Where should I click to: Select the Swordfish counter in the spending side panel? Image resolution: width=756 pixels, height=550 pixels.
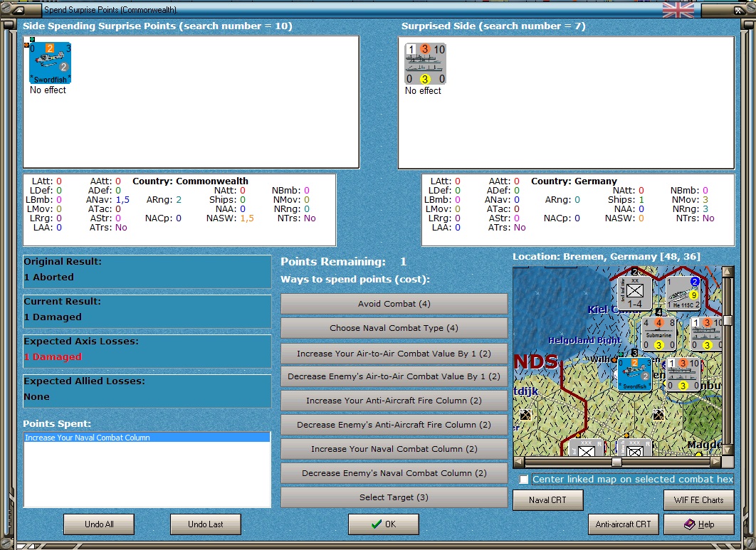pyautogui.click(x=50, y=63)
